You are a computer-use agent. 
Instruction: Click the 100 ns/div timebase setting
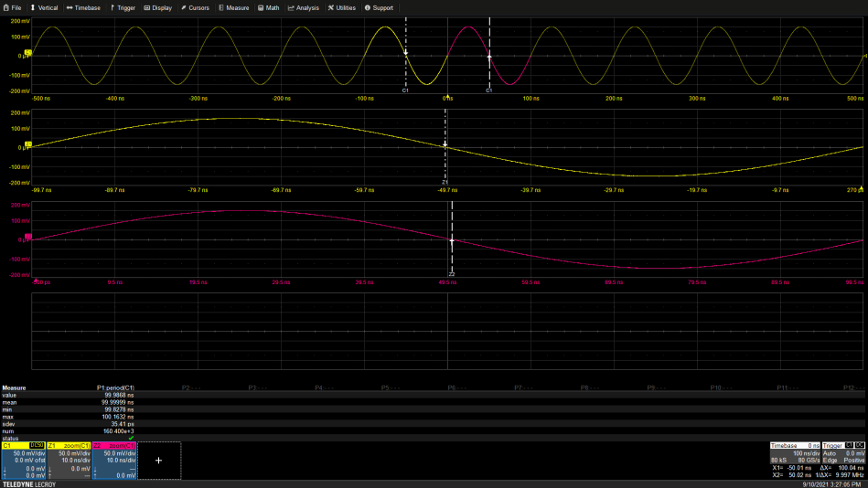tap(807, 453)
